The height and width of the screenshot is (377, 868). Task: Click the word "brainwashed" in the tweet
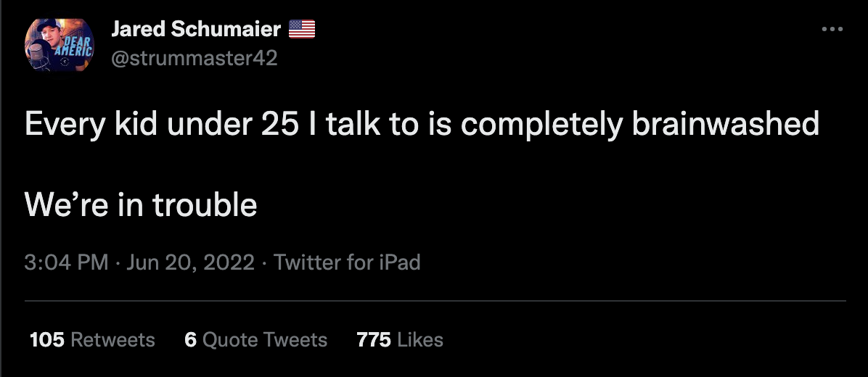tap(726, 125)
